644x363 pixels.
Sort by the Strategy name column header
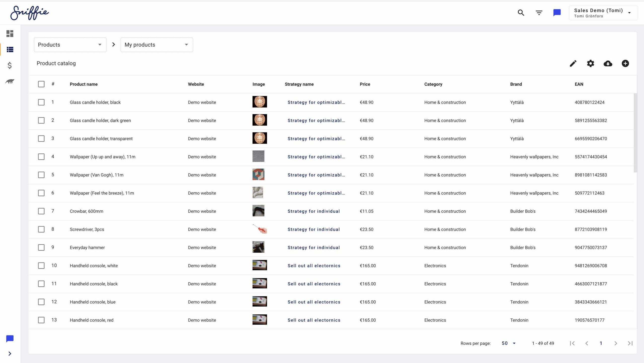[299, 84]
